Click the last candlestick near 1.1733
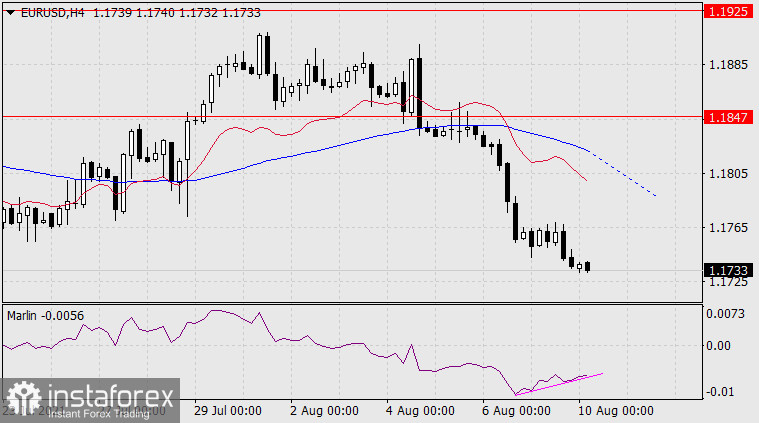This screenshot has height=423, width=759. tap(588, 266)
